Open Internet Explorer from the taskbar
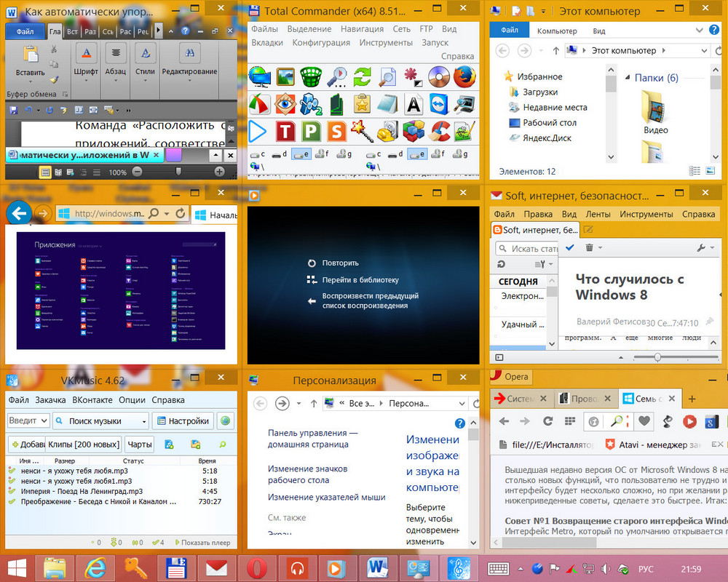The height and width of the screenshot is (582, 728). tap(95, 568)
